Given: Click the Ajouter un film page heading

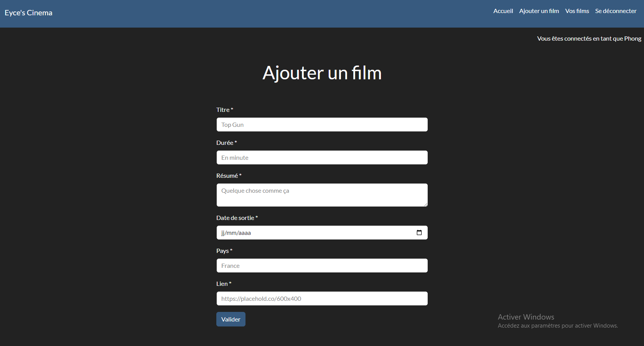Looking at the screenshot, I should [x=322, y=73].
